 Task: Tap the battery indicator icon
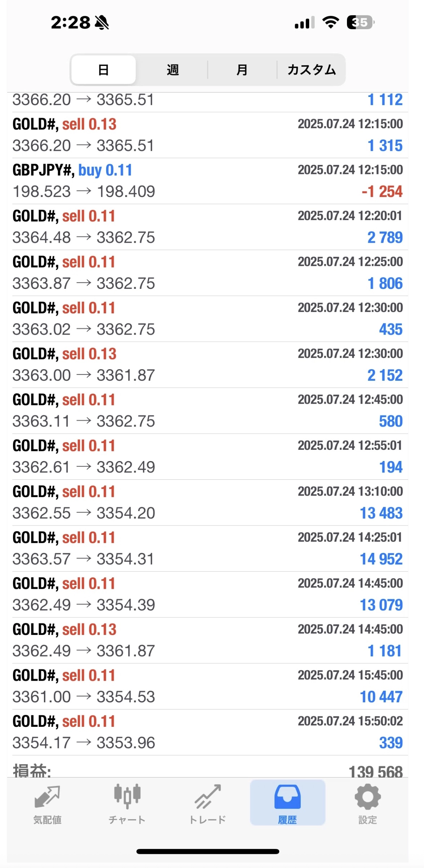(360, 22)
